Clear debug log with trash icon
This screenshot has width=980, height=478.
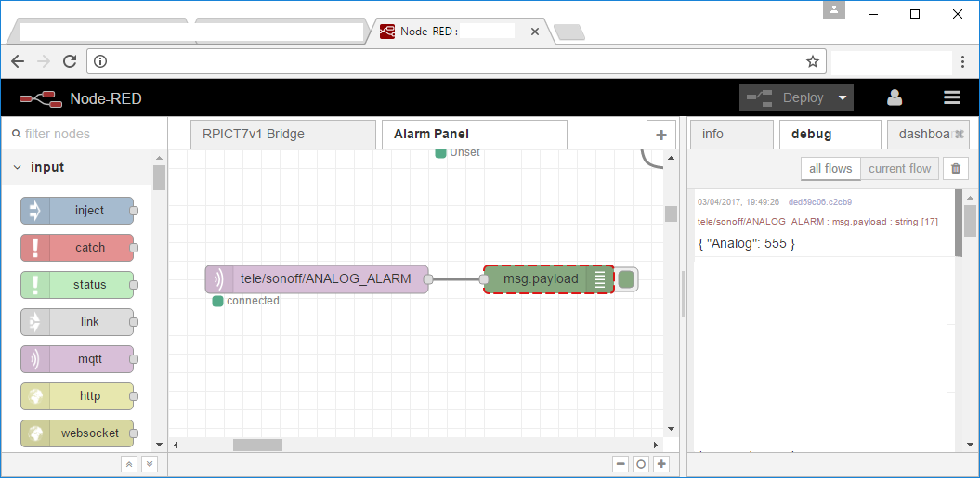pyautogui.click(x=956, y=169)
